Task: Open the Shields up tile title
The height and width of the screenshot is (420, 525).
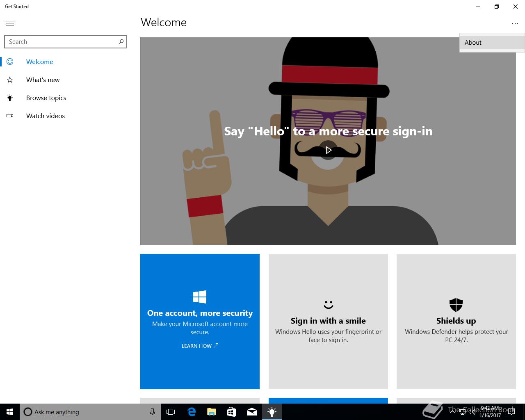Action: click(x=456, y=321)
